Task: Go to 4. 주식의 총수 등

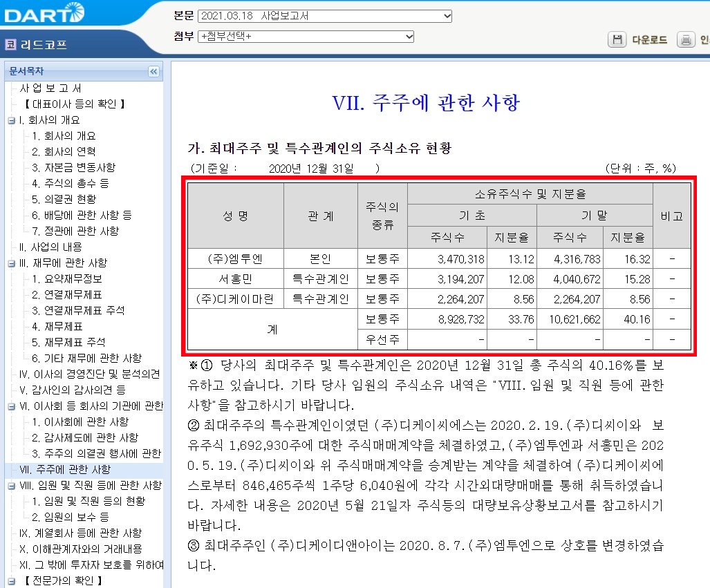Action: (71, 183)
